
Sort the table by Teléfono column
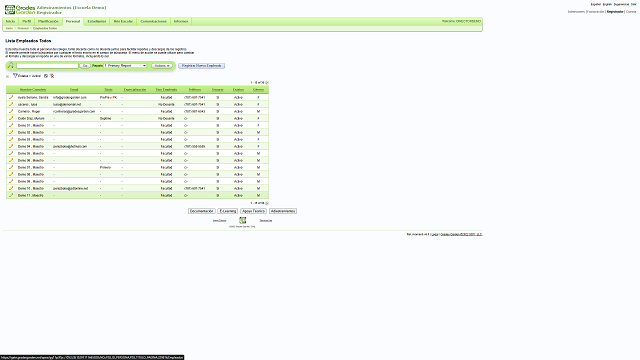tap(195, 89)
